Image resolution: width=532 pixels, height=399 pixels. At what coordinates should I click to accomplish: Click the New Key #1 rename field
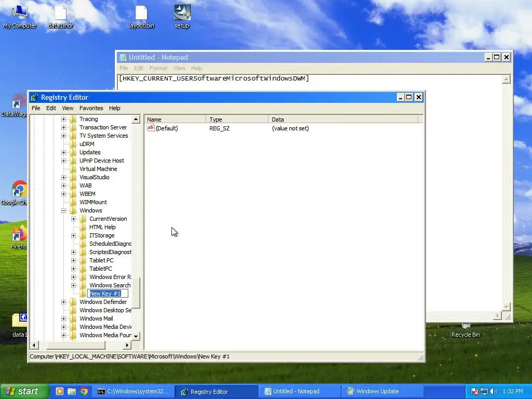tap(108, 294)
